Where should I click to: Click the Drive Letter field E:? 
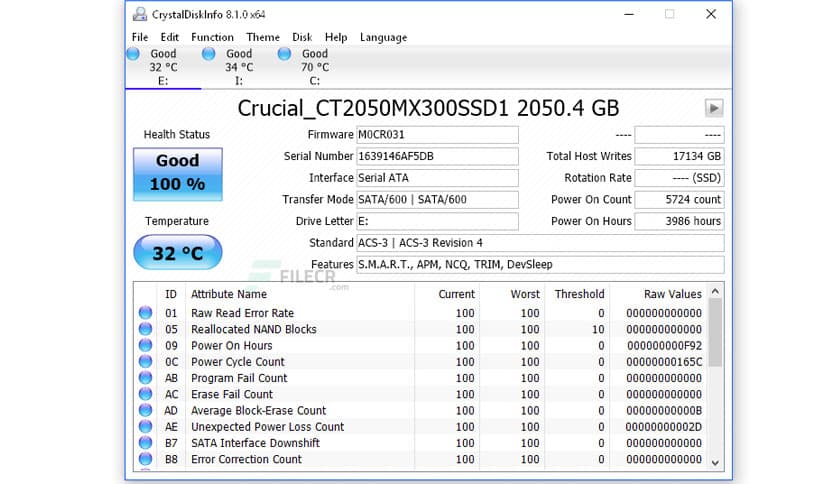click(437, 221)
